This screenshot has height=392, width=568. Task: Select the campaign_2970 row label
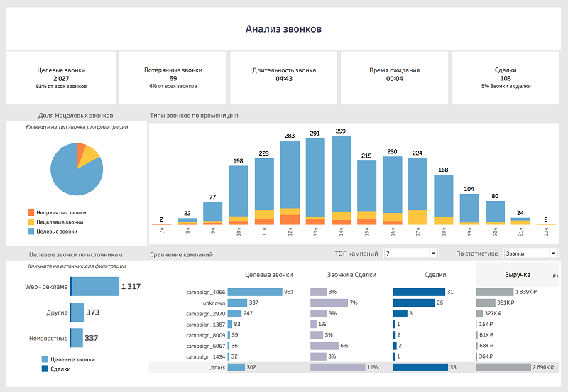pos(205,314)
